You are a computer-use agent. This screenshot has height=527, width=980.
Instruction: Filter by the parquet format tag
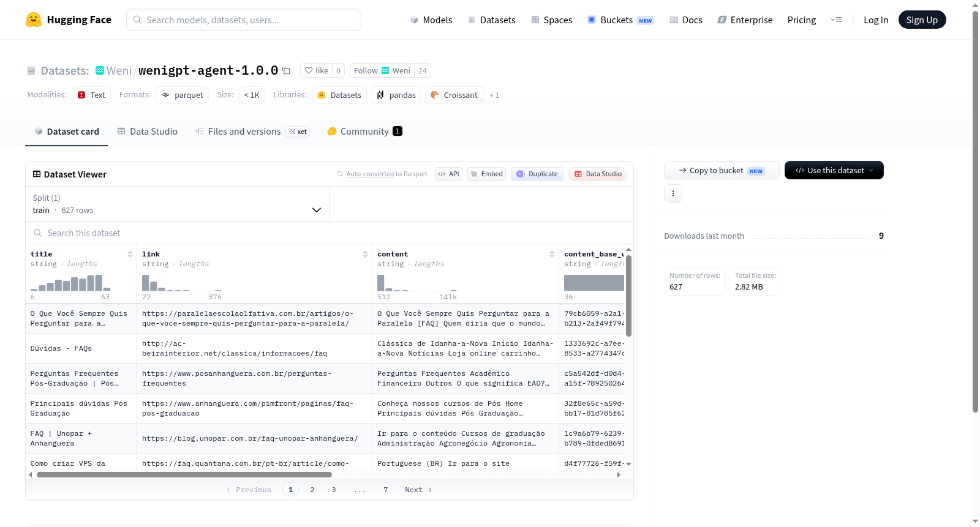coord(183,95)
